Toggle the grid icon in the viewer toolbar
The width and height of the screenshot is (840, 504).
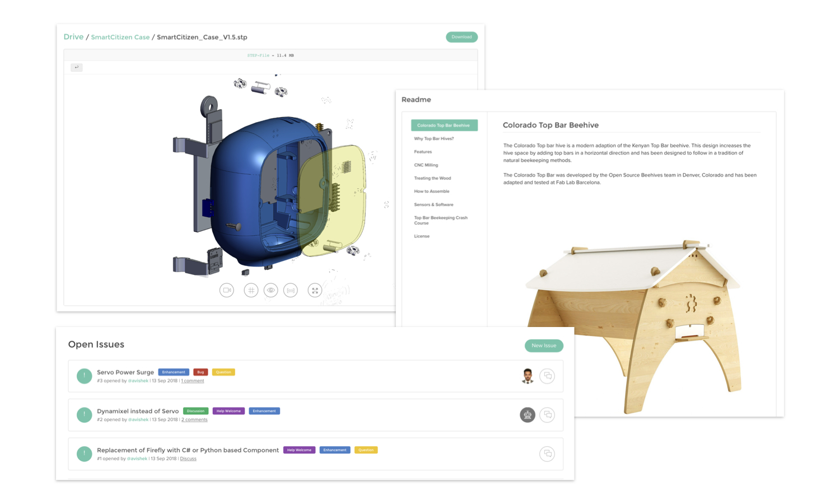(x=251, y=290)
